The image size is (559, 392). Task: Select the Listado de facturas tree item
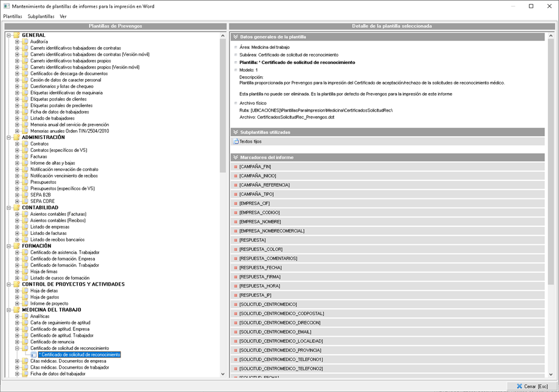[48, 233]
